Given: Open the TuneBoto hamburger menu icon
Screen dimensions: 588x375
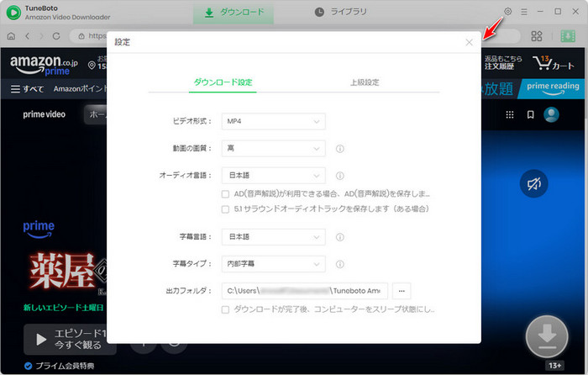Looking at the screenshot, I should pyautogui.click(x=524, y=12).
